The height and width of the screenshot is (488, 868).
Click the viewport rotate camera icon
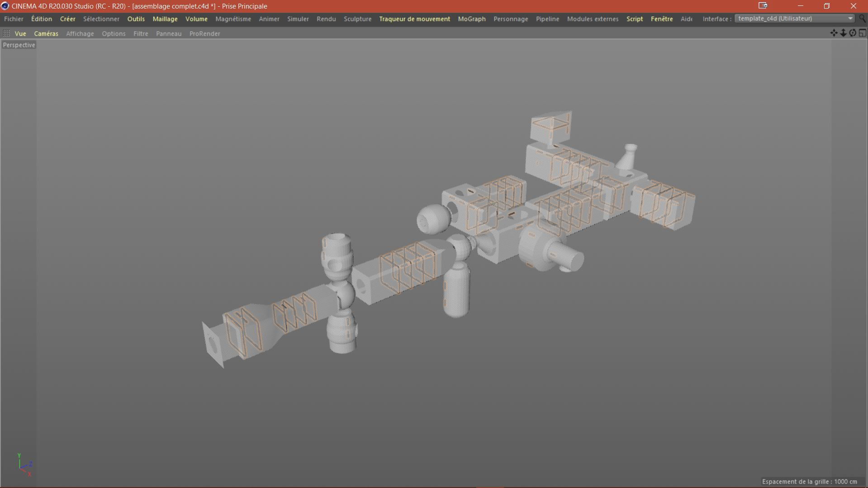click(x=853, y=33)
